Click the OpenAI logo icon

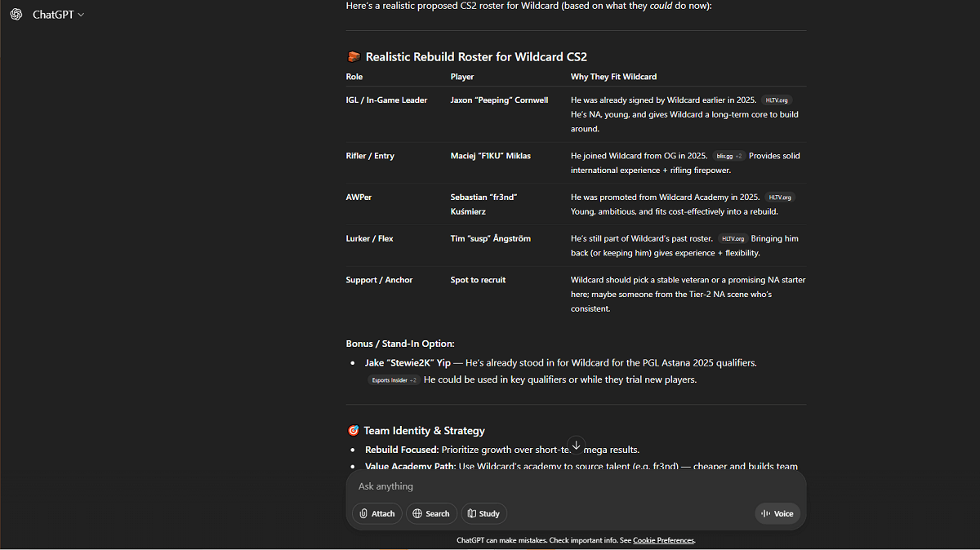point(16,15)
